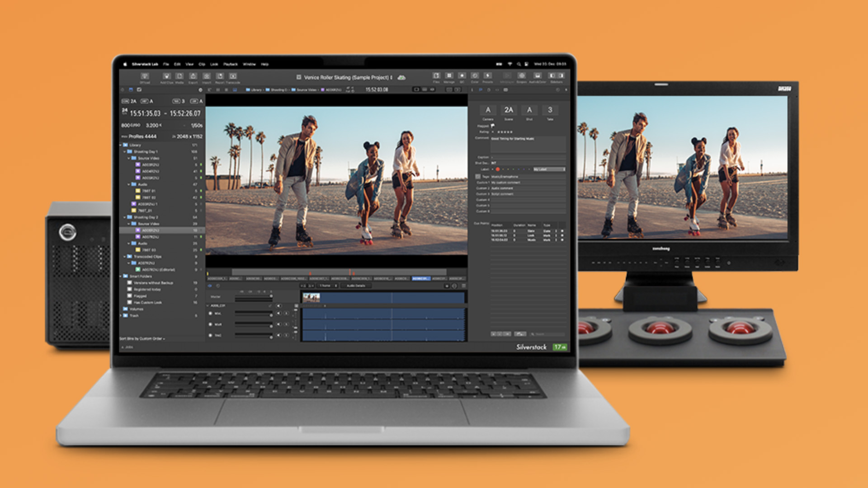Viewport: 868px width, 488px height.
Task: Open the Playback menu
Action: point(231,64)
